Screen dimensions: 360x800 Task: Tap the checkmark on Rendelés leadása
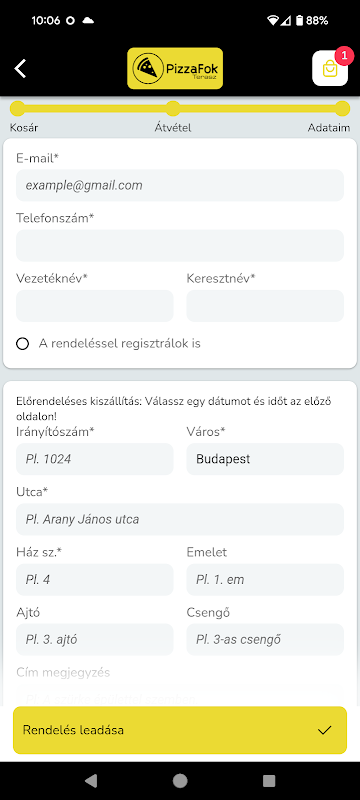[x=324, y=730]
